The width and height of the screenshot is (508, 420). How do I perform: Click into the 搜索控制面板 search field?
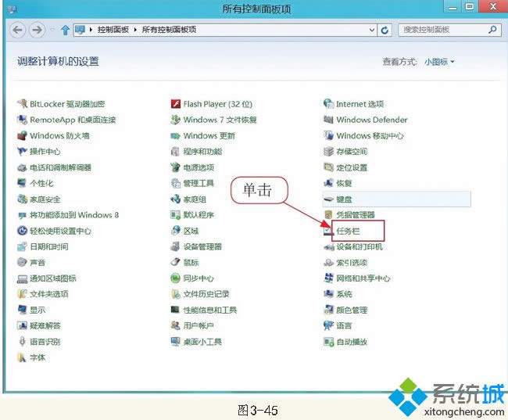click(449, 30)
